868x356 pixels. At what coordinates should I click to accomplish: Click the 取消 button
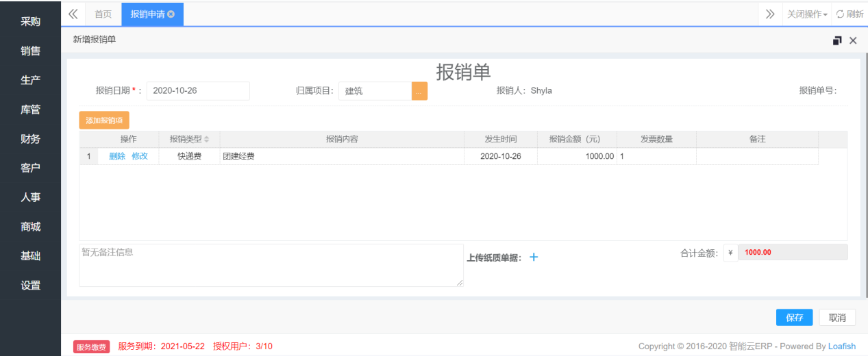coord(837,318)
